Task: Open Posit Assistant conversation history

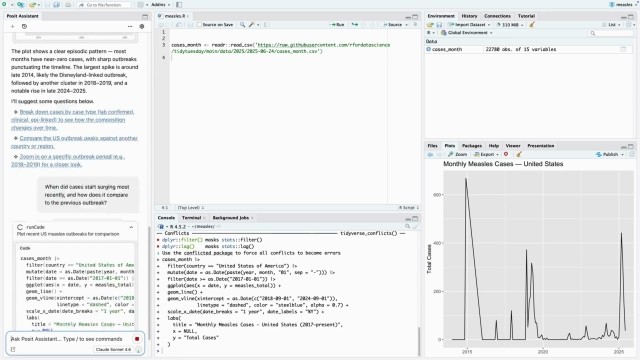Action: coord(24,27)
